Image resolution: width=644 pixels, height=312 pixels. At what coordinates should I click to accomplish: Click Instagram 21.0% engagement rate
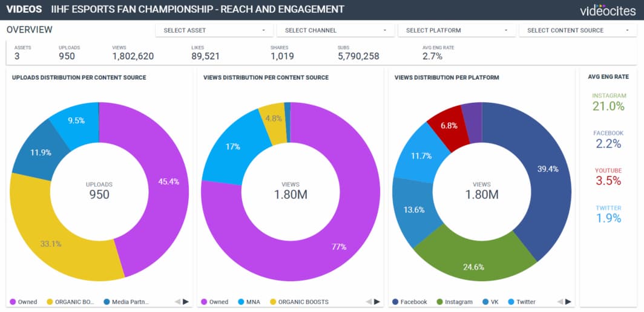(609, 102)
